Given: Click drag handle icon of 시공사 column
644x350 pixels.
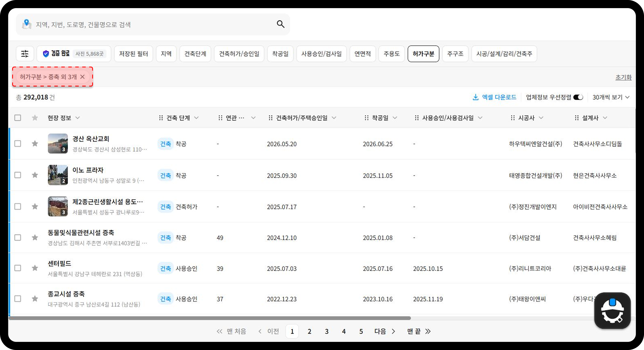Looking at the screenshot, I should pos(513,118).
